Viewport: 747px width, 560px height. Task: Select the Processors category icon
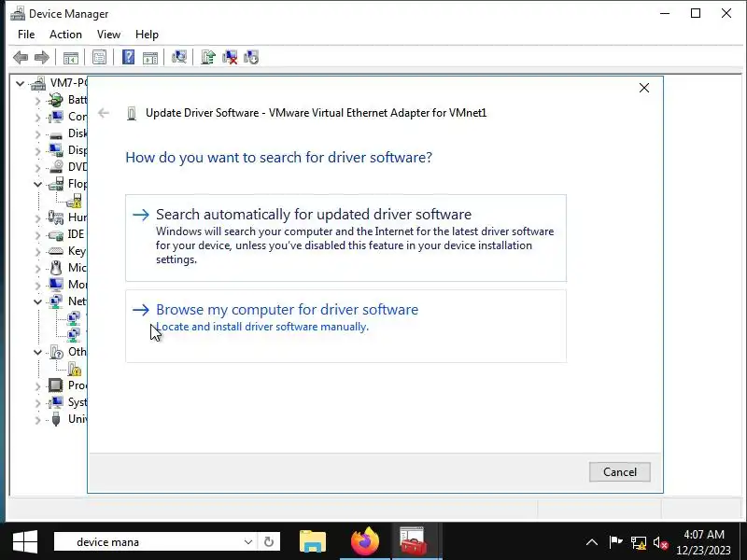coord(56,385)
